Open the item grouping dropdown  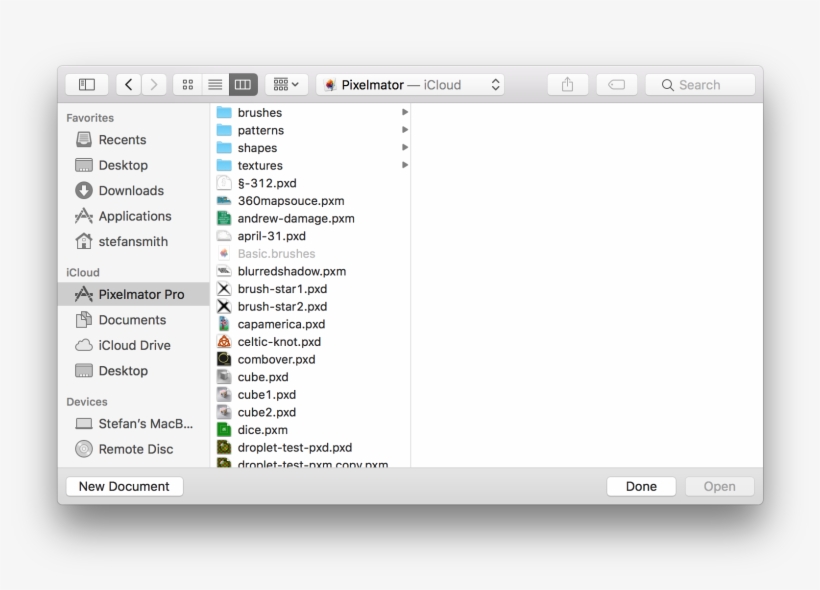283,84
